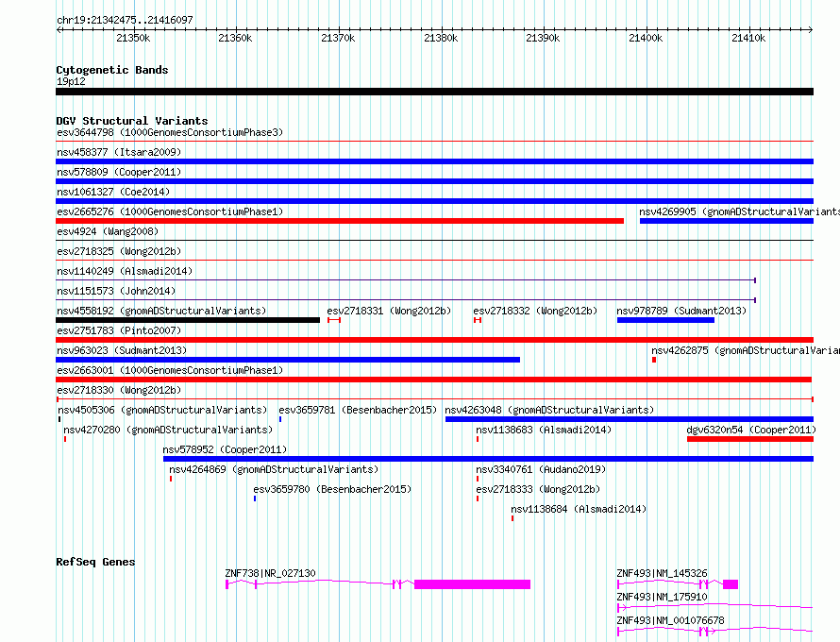The height and width of the screenshot is (642, 840).
Task: Select the nsv978789 Sudmant2013 blue bar
Action: pos(665,320)
